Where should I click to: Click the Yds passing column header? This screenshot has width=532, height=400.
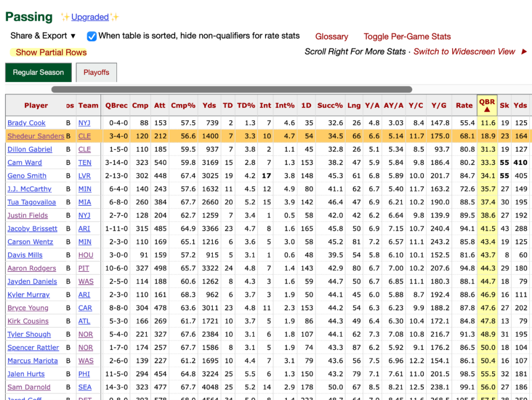pyautogui.click(x=209, y=105)
